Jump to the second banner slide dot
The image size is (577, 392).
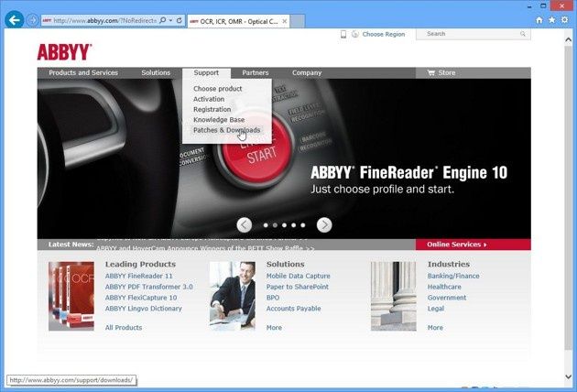(275, 225)
